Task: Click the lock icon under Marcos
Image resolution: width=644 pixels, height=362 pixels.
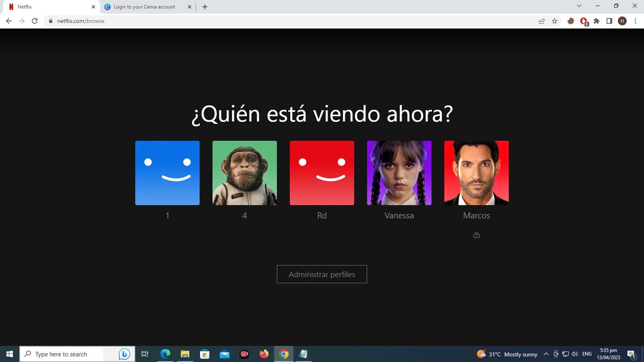Action: point(477,235)
